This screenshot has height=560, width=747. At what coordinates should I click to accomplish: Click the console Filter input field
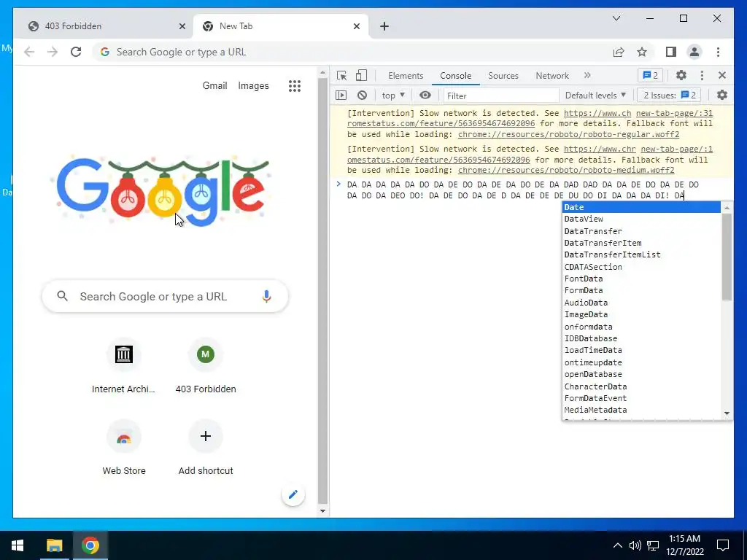click(x=501, y=96)
